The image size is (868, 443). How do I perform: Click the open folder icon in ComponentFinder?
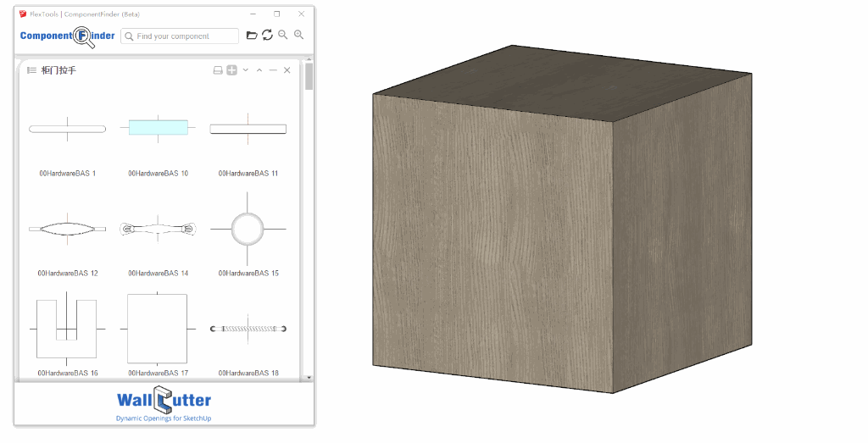(x=252, y=36)
